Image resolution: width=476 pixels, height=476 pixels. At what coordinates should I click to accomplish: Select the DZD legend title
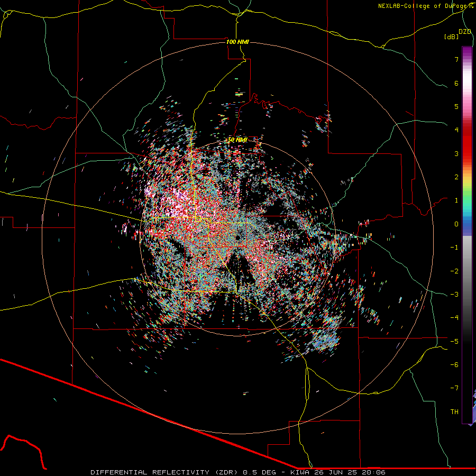465,32
